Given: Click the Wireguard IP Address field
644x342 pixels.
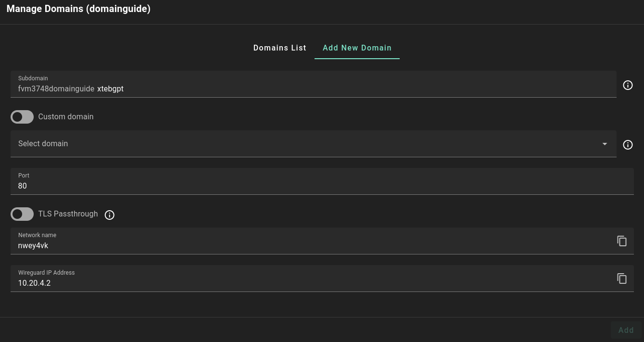Looking at the screenshot, I should 308,283.
